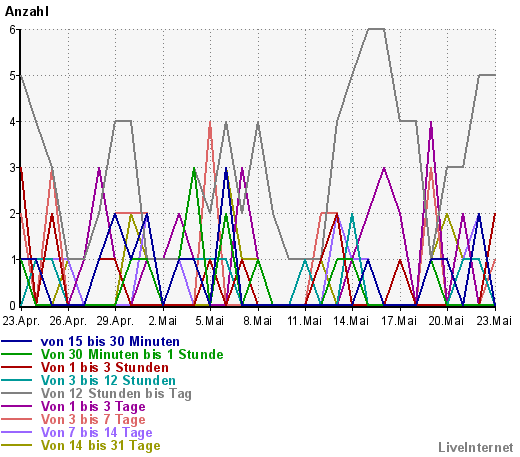Click salmon line swatch for 3-7 Tage
The width and height of the screenshot is (520, 457).
pyautogui.click(x=17, y=419)
